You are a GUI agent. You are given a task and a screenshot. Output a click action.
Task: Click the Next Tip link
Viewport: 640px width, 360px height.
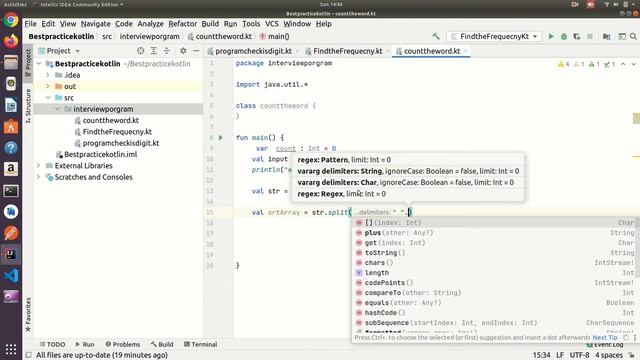[x=604, y=338]
